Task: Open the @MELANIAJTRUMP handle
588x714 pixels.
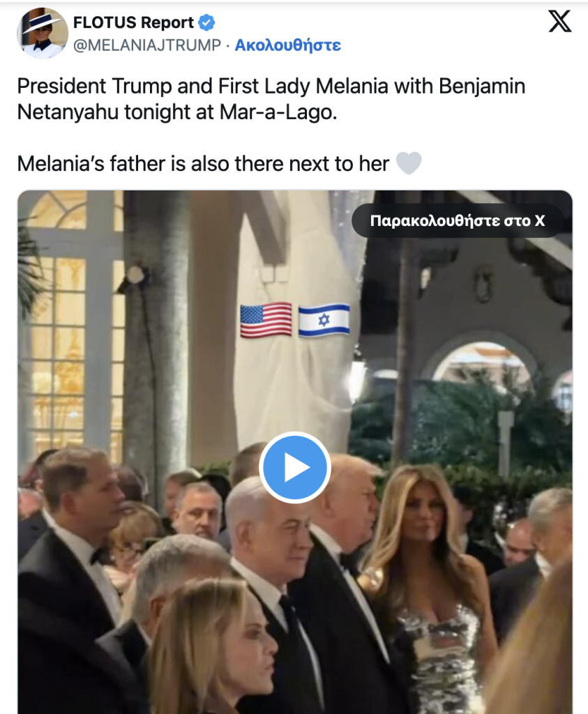Action: [147, 45]
